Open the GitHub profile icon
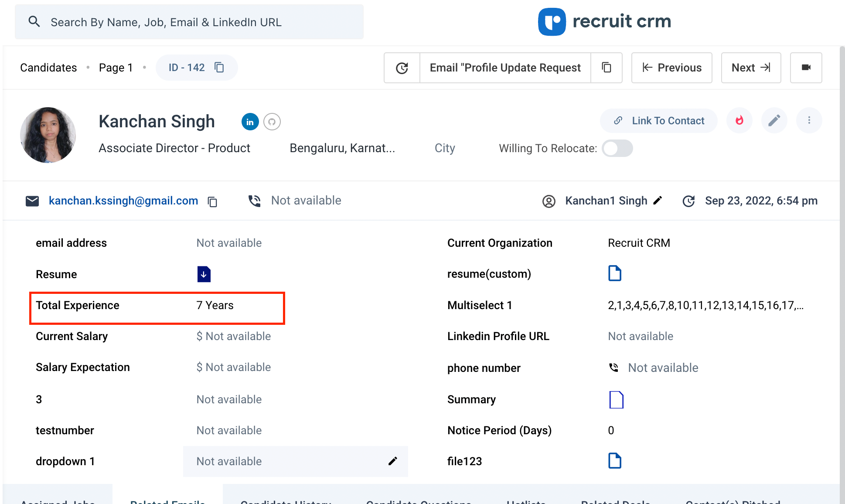The width and height of the screenshot is (845, 504). point(272,122)
